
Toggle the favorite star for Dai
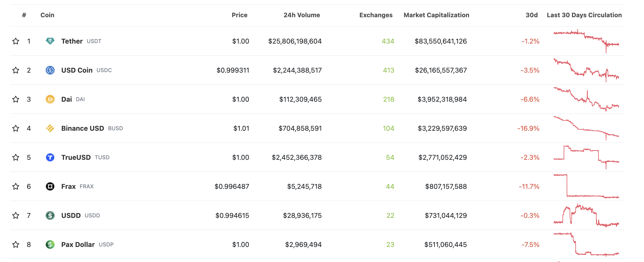coord(16,99)
